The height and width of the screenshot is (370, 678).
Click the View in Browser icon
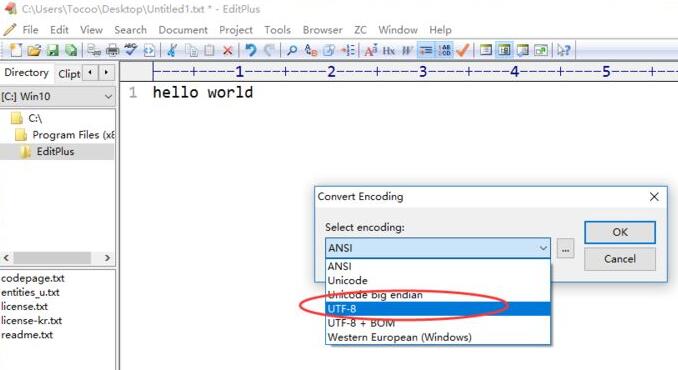click(149, 51)
